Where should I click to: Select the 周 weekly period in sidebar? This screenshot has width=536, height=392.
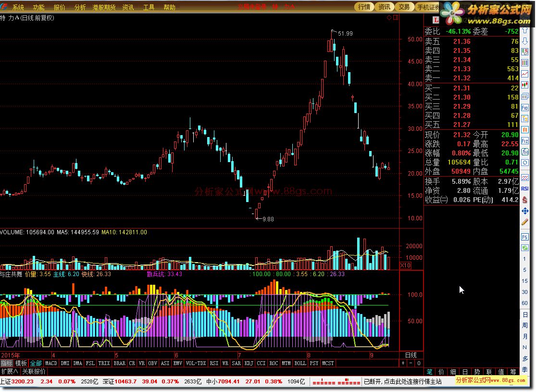pos(525,325)
